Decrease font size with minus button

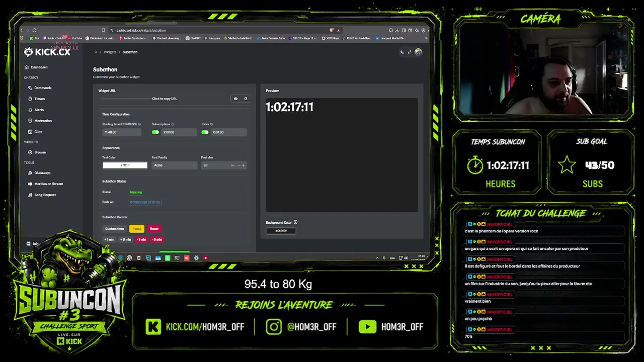238,165
